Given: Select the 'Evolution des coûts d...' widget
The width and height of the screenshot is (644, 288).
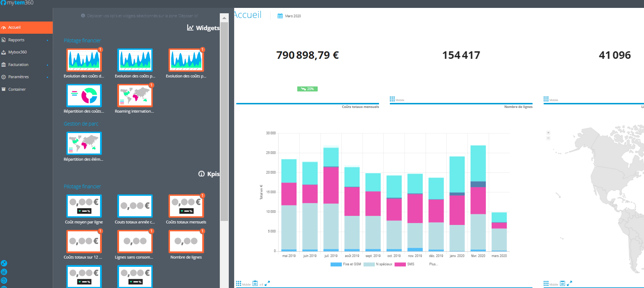Looking at the screenshot, I should [84, 60].
